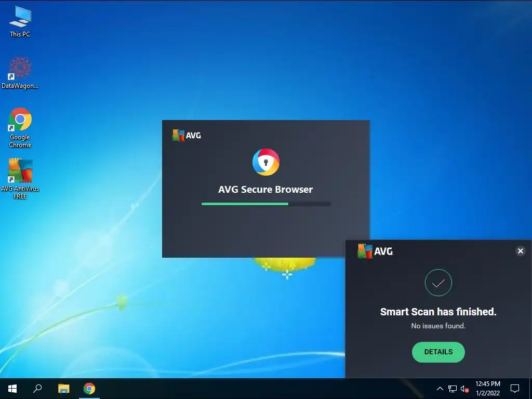Click the 'No issues found.' text
Screen dimensions: 532x399
pyautogui.click(x=438, y=326)
